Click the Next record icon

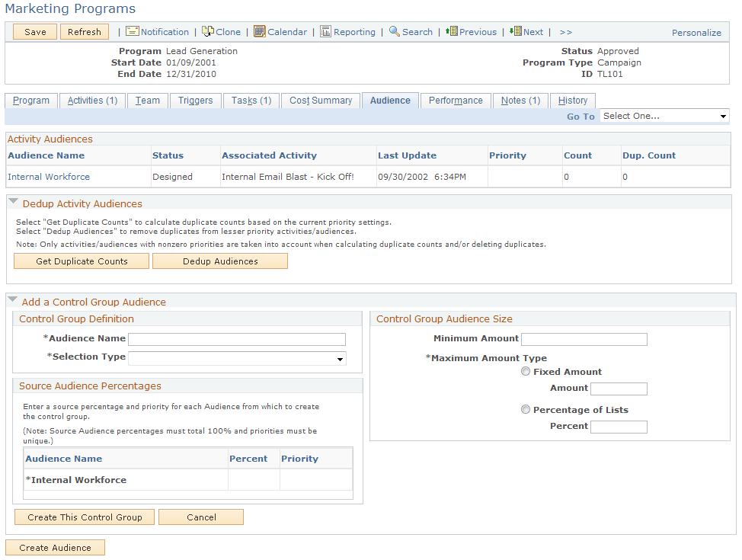(x=515, y=31)
